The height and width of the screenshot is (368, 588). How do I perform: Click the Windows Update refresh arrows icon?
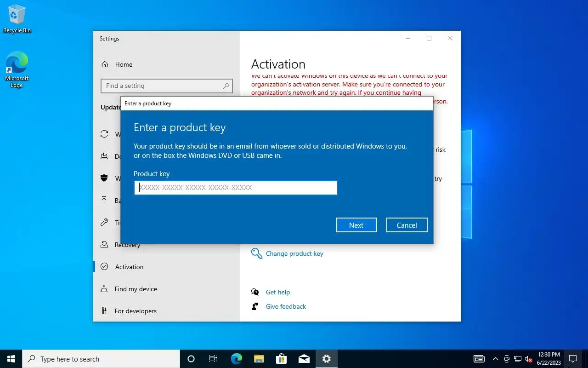pyautogui.click(x=104, y=134)
